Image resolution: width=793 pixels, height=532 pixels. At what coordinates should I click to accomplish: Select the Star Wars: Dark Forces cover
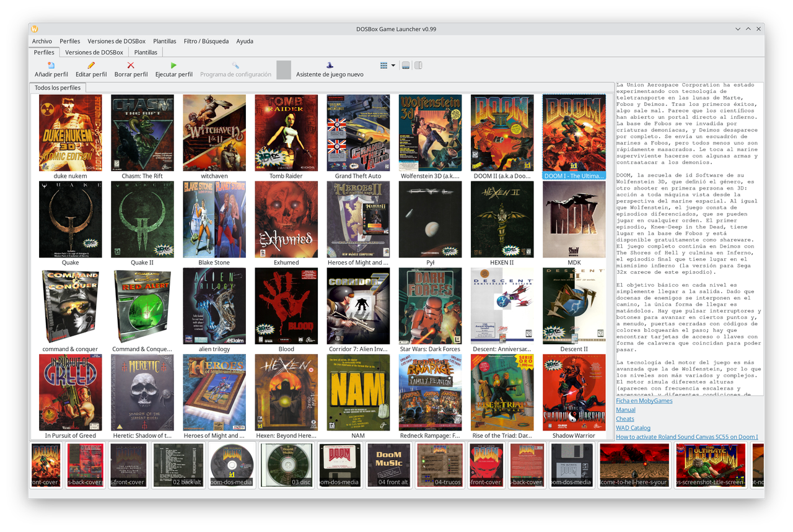coord(430,306)
